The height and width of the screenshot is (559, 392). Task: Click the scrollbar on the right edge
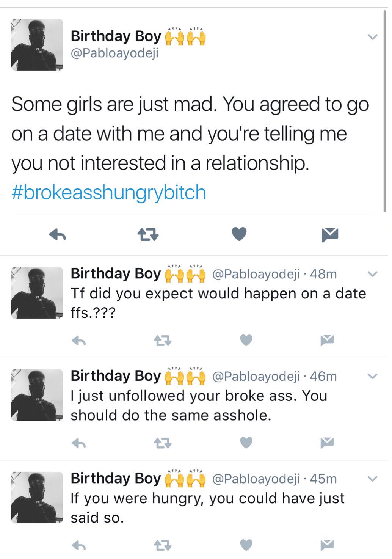tap(385, 110)
